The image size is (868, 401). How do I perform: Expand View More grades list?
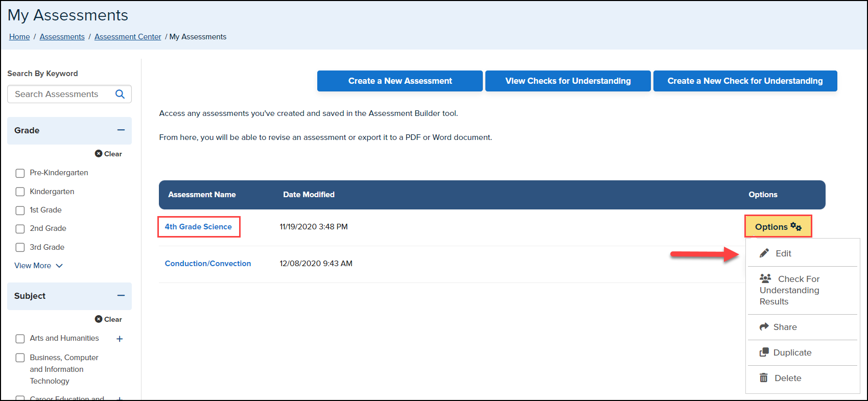[x=38, y=266]
